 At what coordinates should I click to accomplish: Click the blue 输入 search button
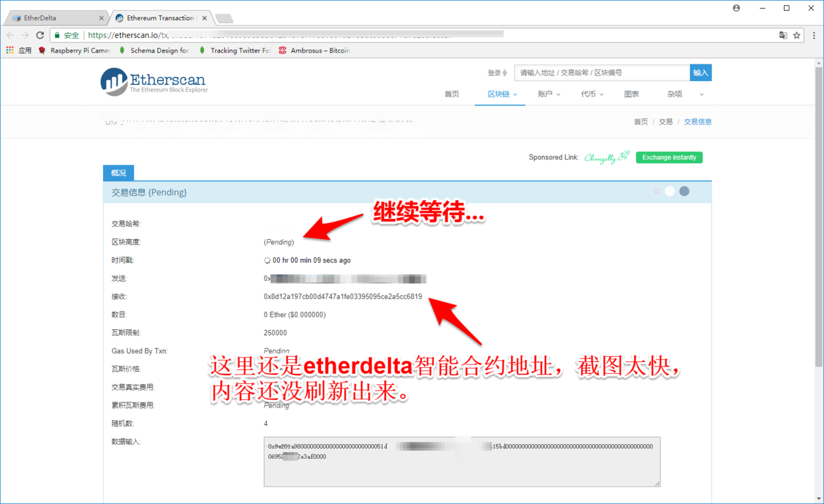(700, 72)
